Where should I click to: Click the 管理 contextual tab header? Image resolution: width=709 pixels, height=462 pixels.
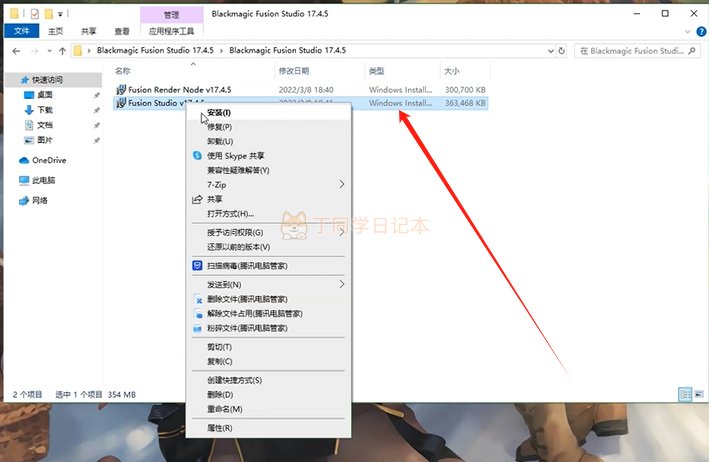[171, 15]
